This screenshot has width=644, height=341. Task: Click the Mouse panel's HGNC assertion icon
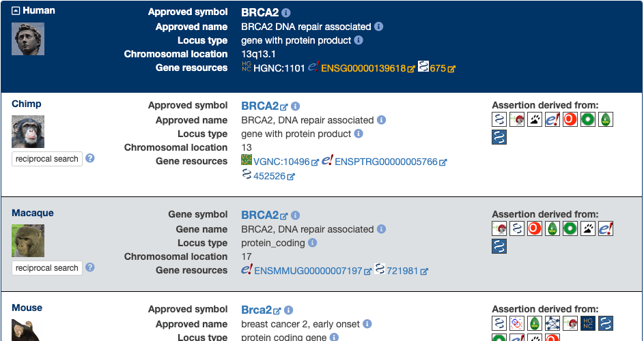pyautogui.click(x=588, y=324)
